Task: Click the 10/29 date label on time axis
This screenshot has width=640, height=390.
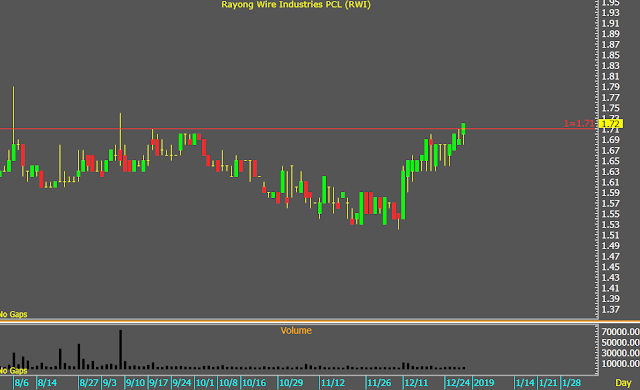Action: (291, 383)
